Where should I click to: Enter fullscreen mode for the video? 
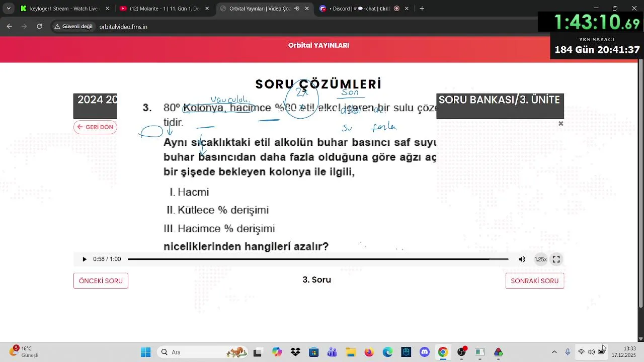[x=556, y=259]
